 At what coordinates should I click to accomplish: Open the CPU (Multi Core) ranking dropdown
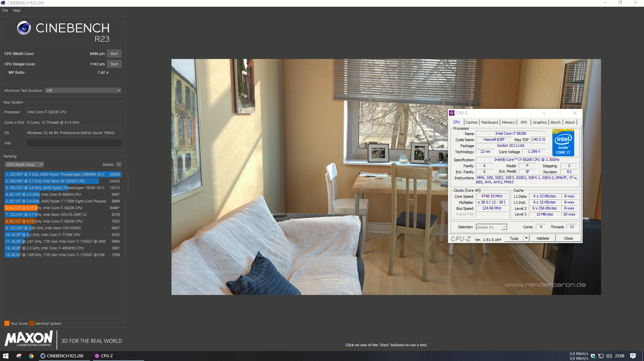click(24, 165)
